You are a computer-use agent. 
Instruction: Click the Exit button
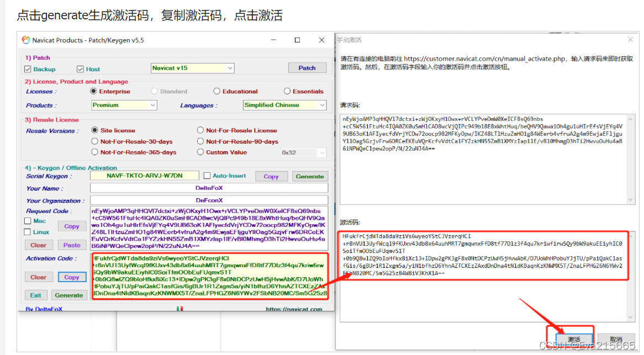tap(36, 295)
